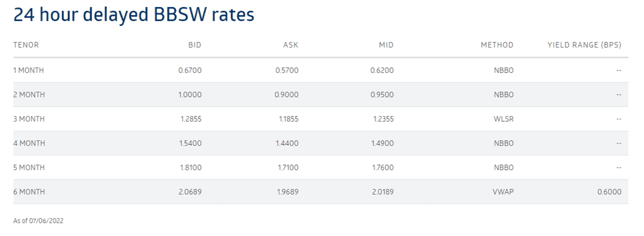This screenshot has height=236, width=644.
Task: Select the 3 MONTH tenor row label
Action: [x=29, y=119]
